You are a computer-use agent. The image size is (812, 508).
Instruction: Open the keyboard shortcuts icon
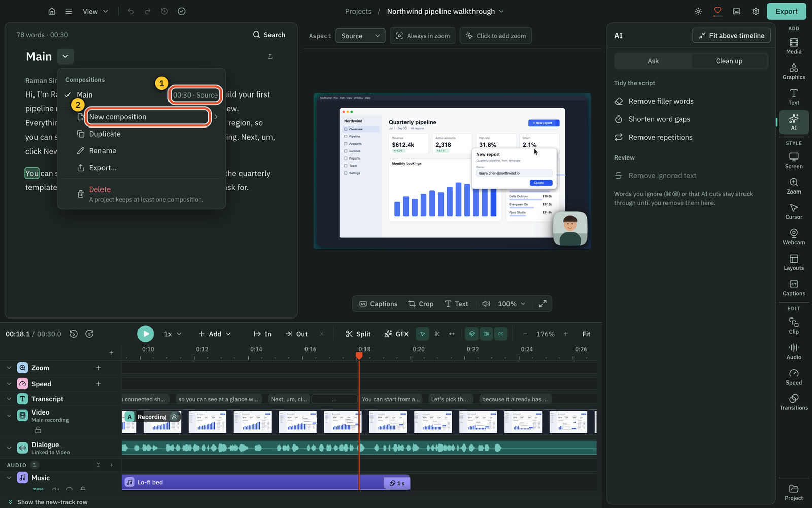click(x=736, y=11)
